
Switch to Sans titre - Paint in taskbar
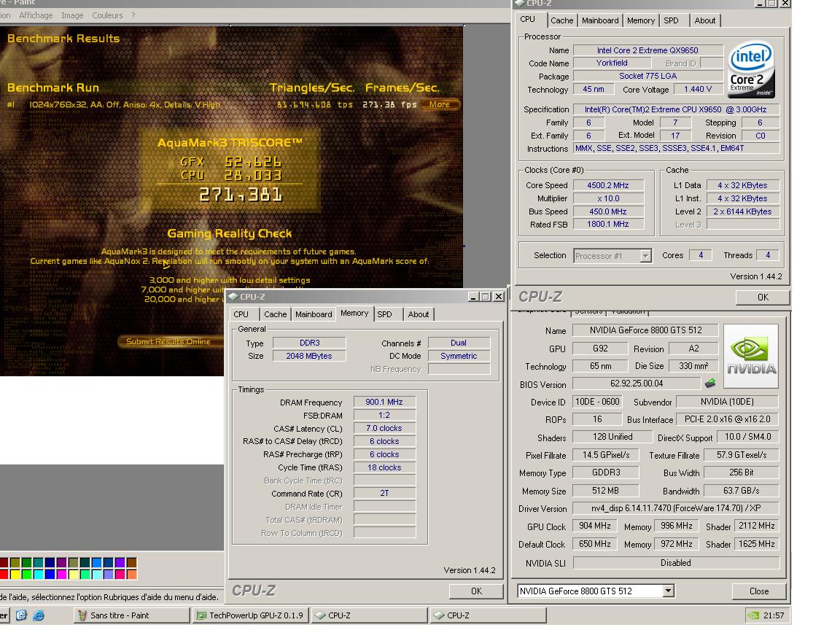pos(131,615)
